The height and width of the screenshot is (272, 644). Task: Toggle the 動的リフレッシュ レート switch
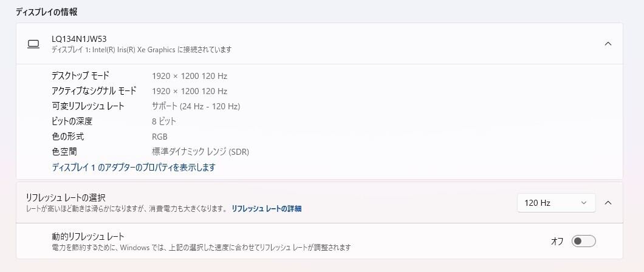tap(583, 241)
